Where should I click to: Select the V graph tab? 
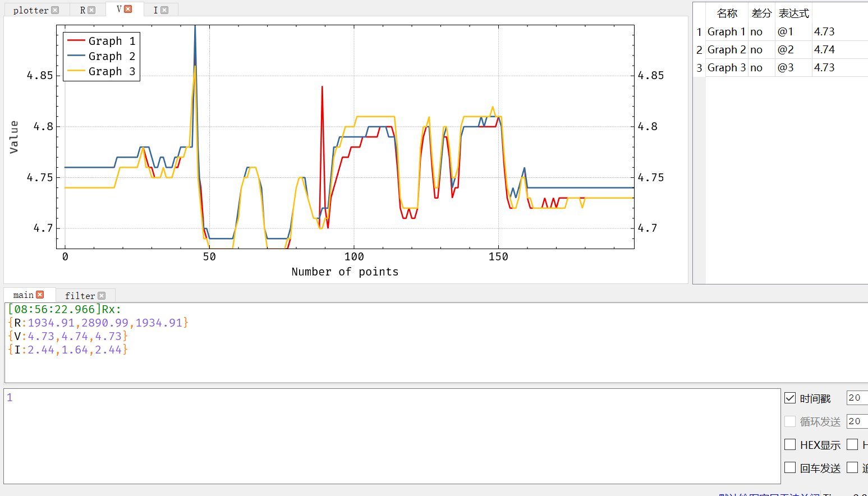pos(119,9)
